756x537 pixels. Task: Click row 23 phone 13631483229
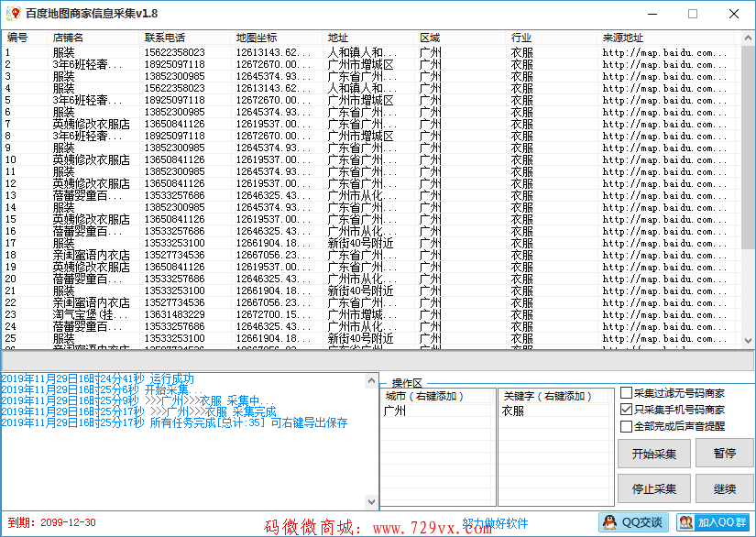pos(174,314)
